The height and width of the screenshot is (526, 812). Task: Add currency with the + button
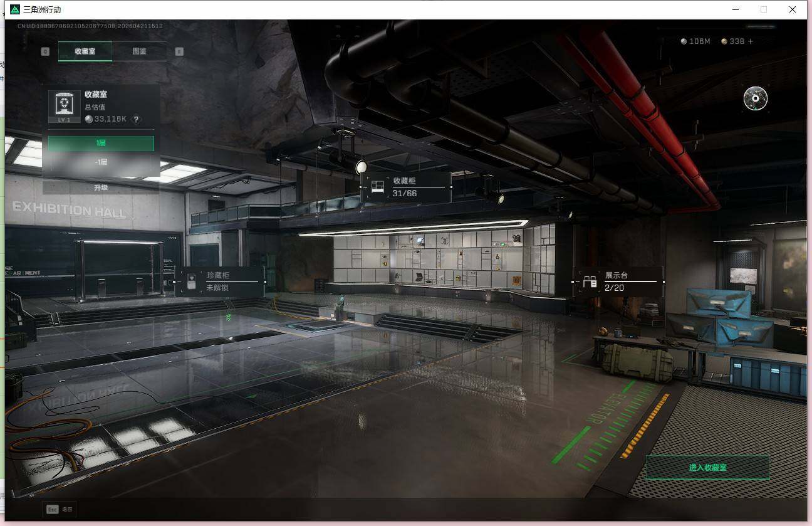pyautogui.click(x=751, y=41)
